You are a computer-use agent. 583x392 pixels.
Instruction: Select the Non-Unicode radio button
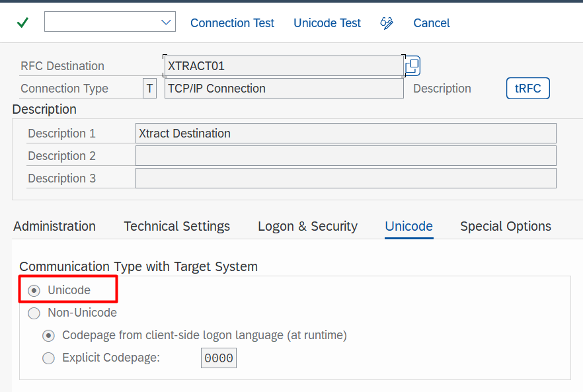34,313
